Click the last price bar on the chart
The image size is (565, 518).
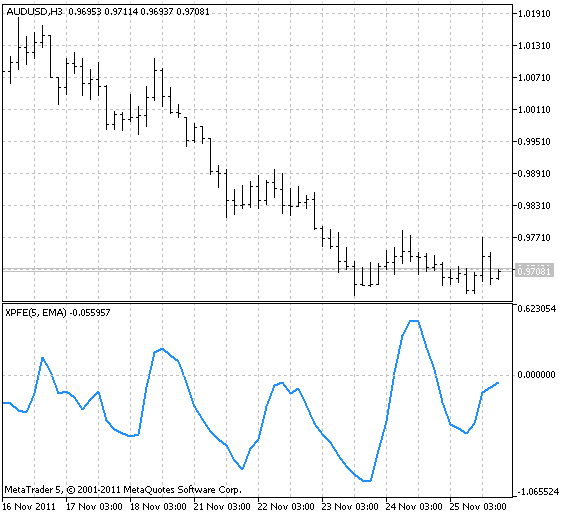click(499, 274)
